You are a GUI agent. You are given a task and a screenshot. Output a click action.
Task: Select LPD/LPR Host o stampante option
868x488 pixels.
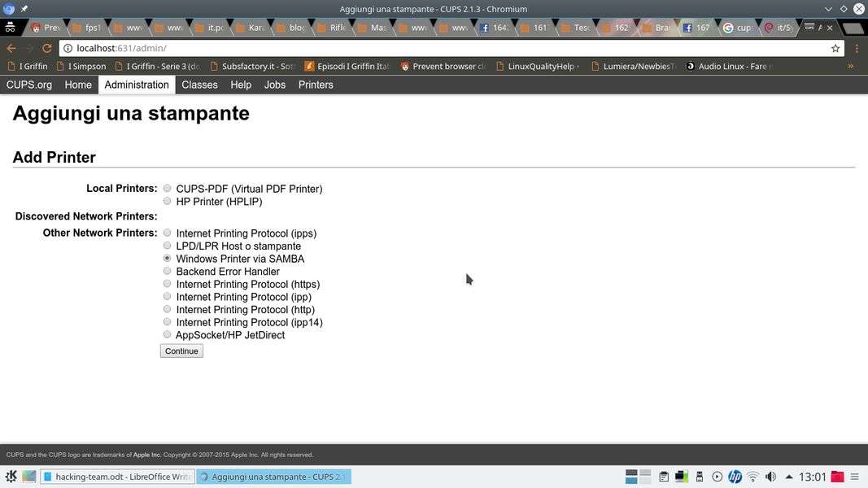(168, 246)
